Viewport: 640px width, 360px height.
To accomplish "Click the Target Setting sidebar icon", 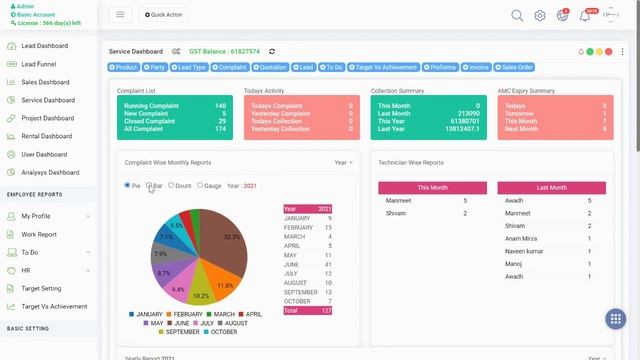I will point(11,289).
